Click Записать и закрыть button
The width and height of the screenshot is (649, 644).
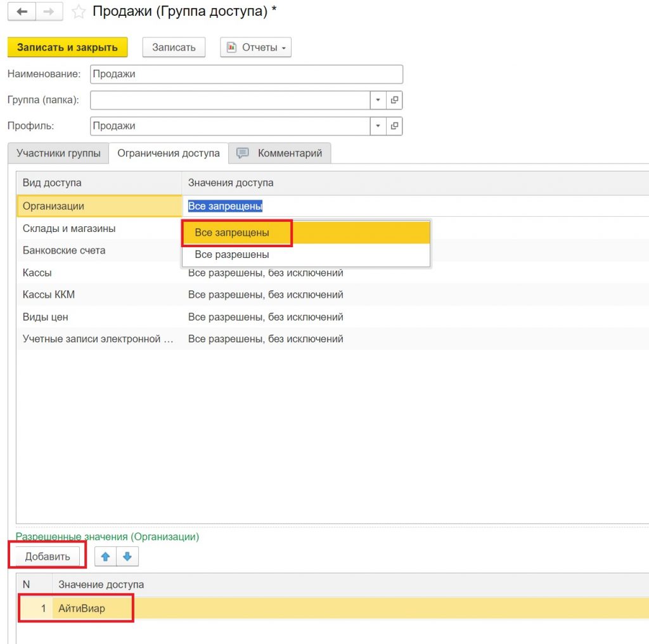[x=67, y=47]
